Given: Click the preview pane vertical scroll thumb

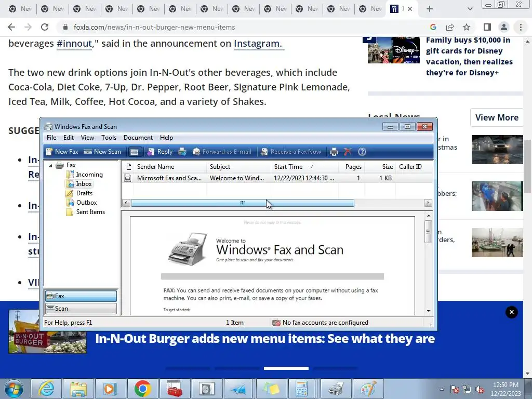Looking at the screenshot, I should [x=428, y=232].
